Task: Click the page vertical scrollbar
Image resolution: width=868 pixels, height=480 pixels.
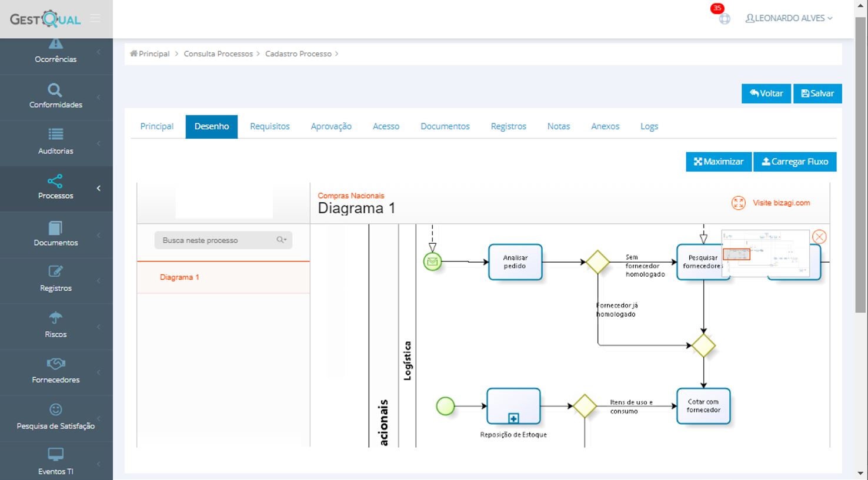Action: click(860, 165)
